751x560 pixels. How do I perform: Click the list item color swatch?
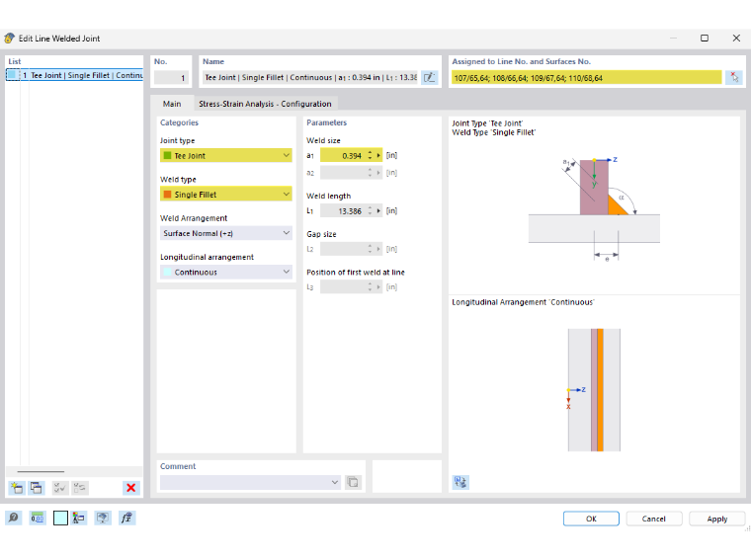pos(12,75)
